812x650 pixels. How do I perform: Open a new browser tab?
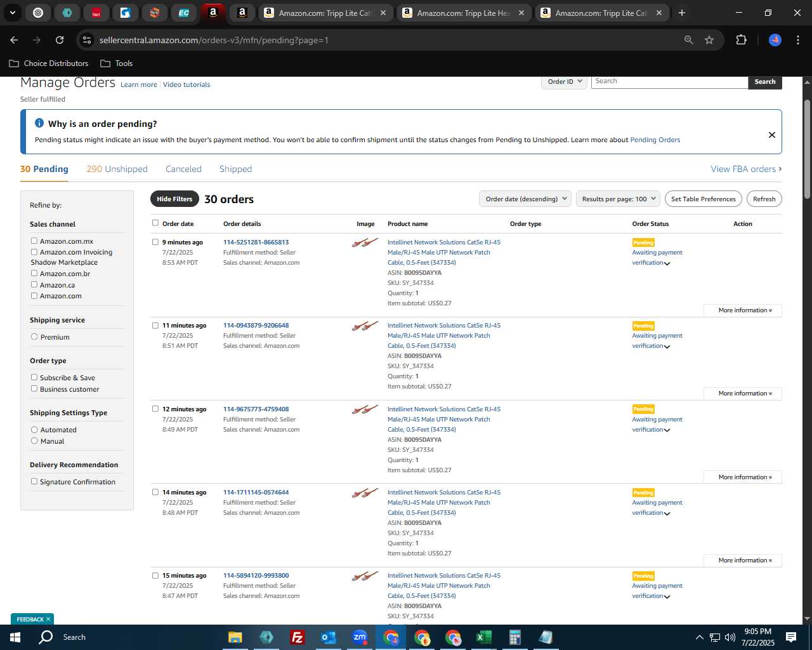point(681,13)
